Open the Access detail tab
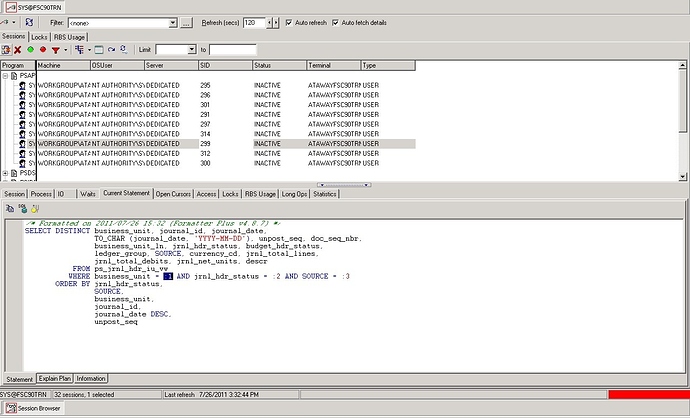Viewport: 690px width, 418px height. [206, 194]
